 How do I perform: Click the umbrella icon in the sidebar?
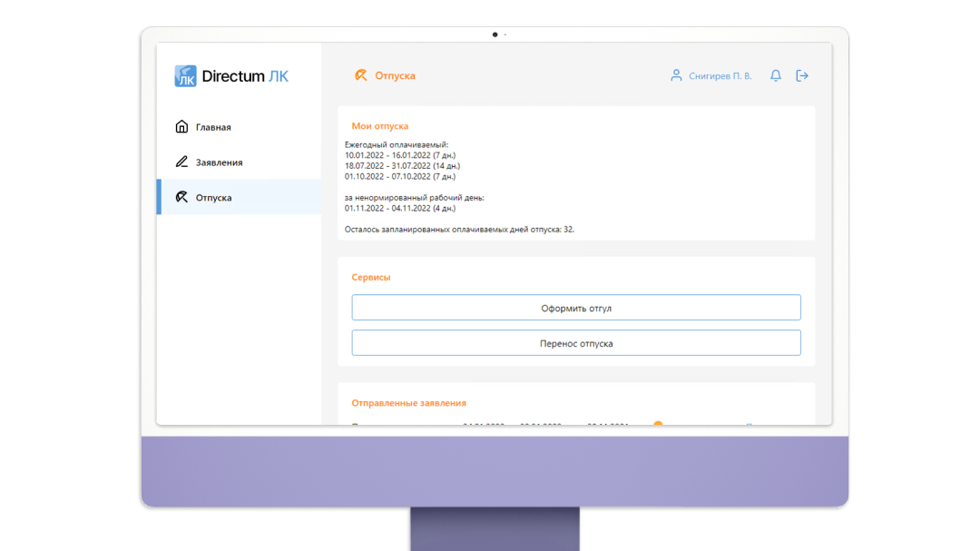(x=181, y=197)
